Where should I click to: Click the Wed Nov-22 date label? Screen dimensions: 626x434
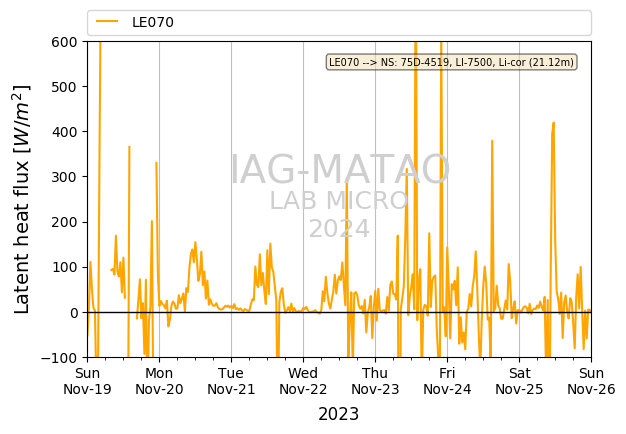pyautogui.click(x=303, y=381)
